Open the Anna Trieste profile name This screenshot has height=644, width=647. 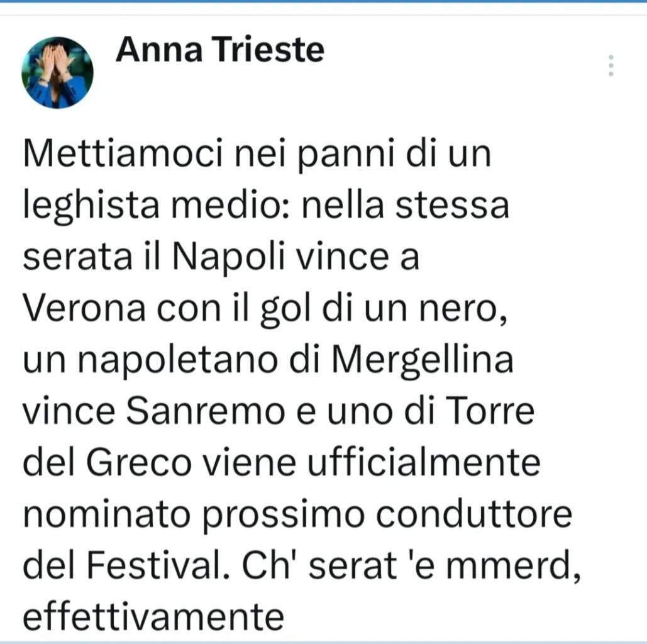click(219, 50)
